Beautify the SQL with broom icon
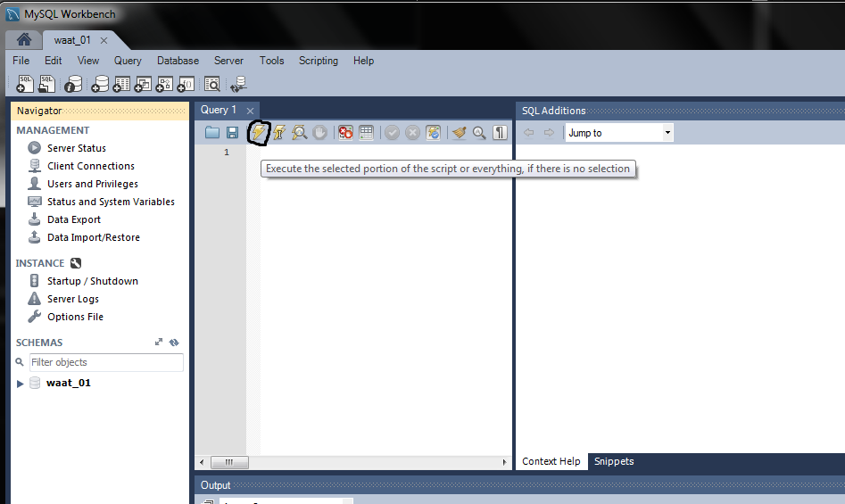845x504 pixels. click(x=460, y=132)
